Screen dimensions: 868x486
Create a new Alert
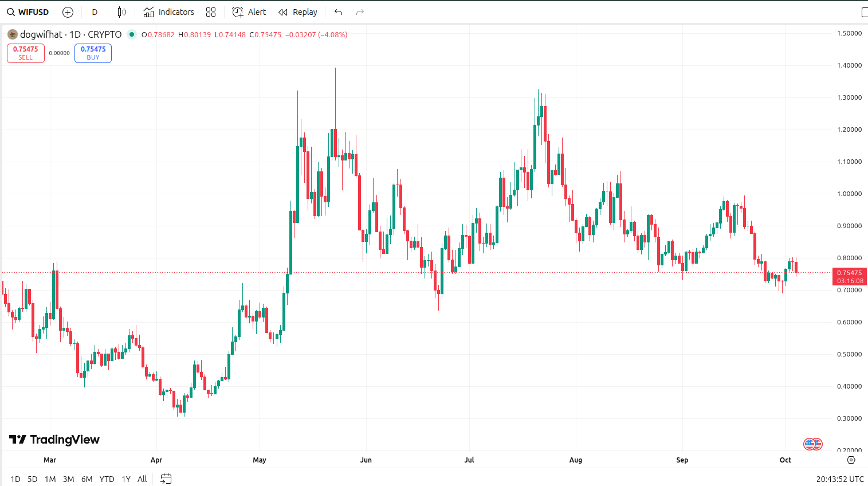249,12
